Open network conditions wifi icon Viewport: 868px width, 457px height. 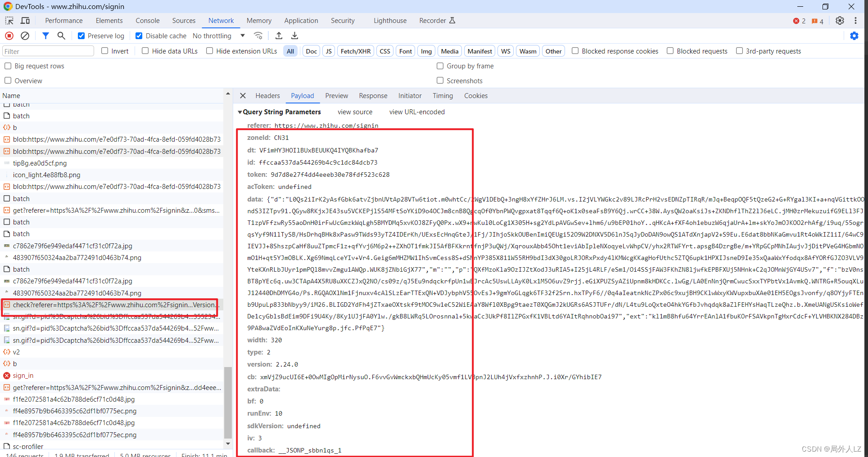(258, 36)
